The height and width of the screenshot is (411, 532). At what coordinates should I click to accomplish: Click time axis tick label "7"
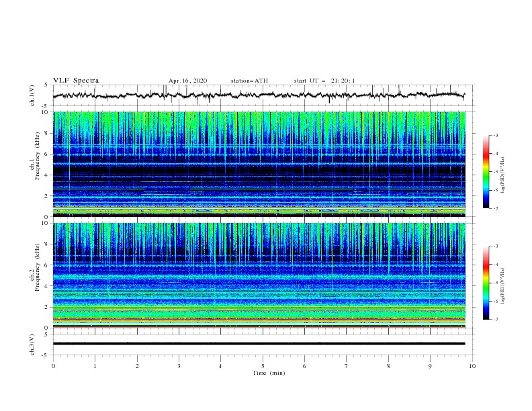click(346, 366)
